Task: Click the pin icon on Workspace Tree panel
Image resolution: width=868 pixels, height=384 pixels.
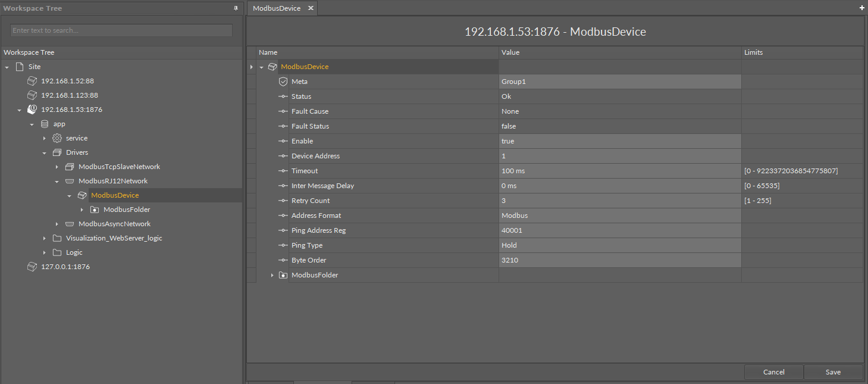Action: tap(236, 8)
